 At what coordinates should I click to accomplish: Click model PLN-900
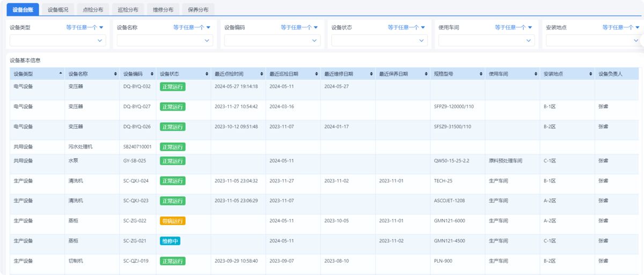[443, 261]
